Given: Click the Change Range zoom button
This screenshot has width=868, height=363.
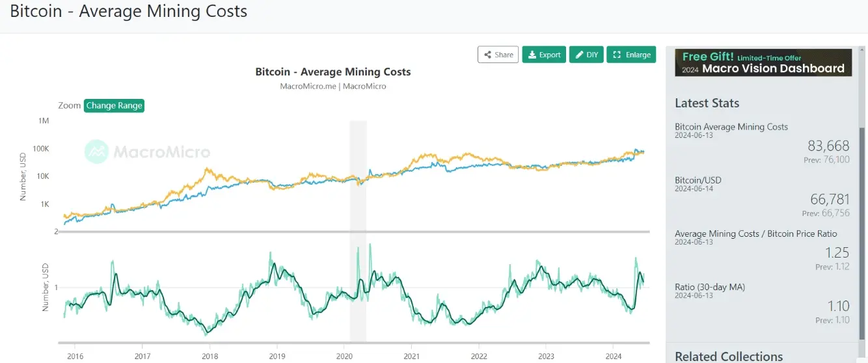Looking at the screenshot, I should [114, 105].
